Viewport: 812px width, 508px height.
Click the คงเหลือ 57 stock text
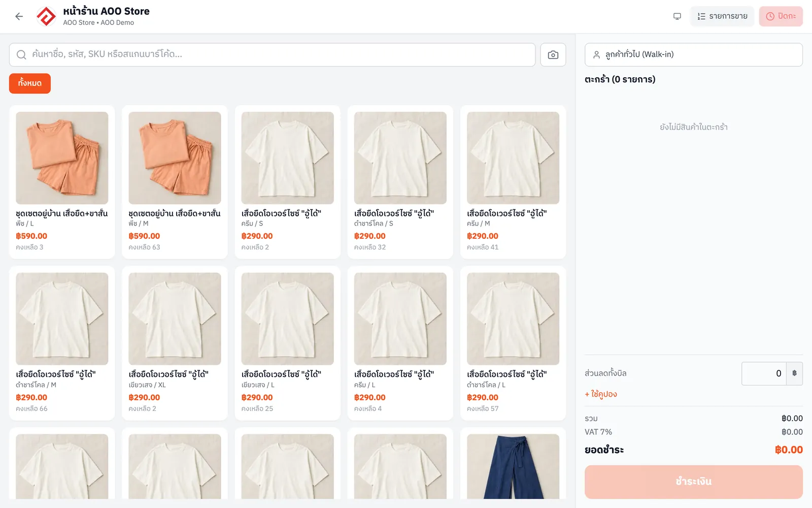(x=483, y=409)
